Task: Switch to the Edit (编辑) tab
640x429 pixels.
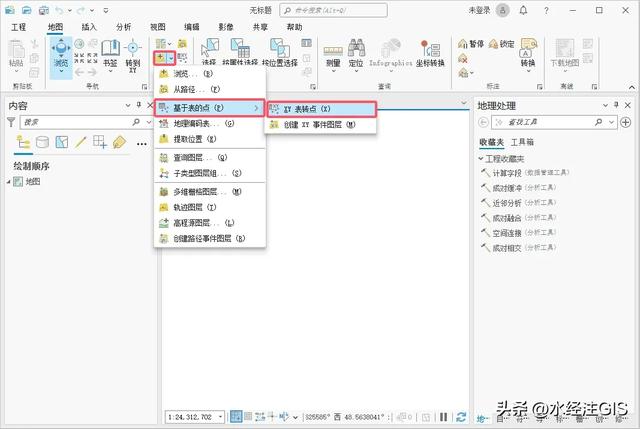Action: [x=191, y=27]
